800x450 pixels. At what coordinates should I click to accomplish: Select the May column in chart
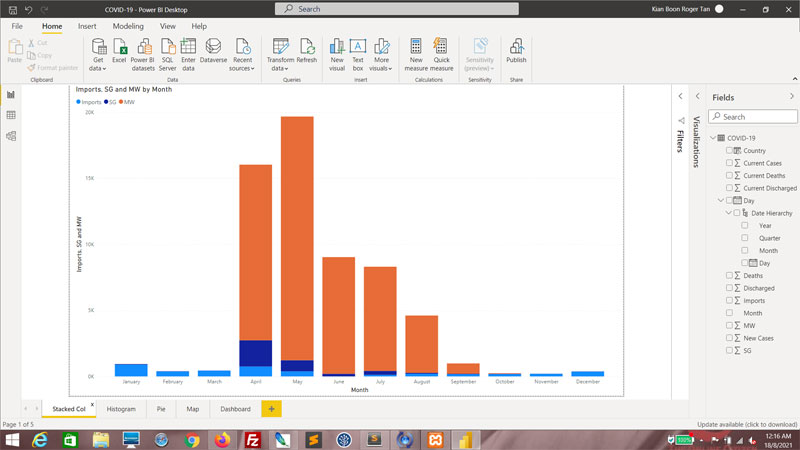point(297,246)
